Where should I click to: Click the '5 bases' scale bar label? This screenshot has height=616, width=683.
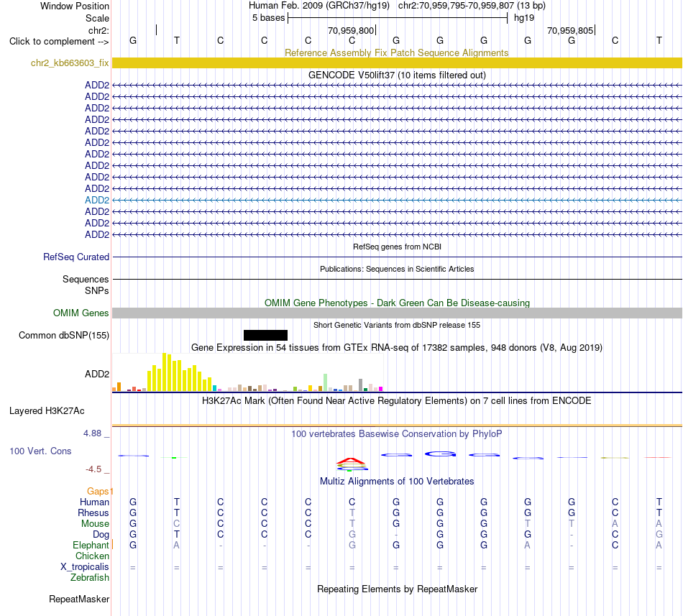click(268, 18)
